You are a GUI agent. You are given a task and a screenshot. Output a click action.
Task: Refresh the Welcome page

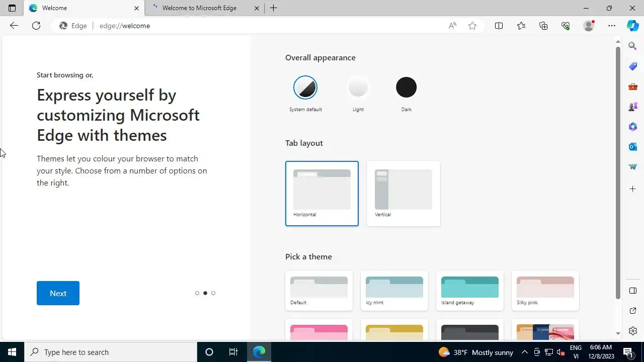pos(36,26)
